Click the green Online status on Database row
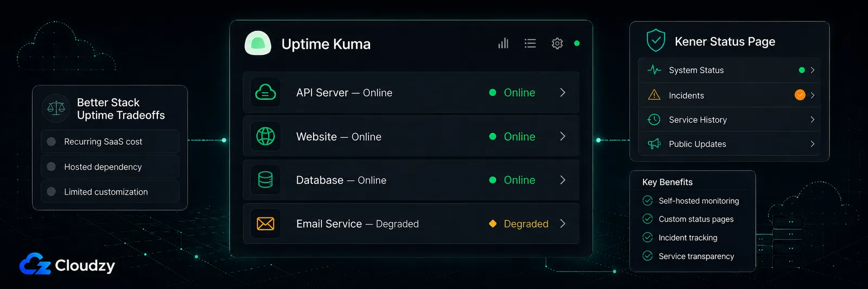868x289 pixels. (x=520, y=180)
